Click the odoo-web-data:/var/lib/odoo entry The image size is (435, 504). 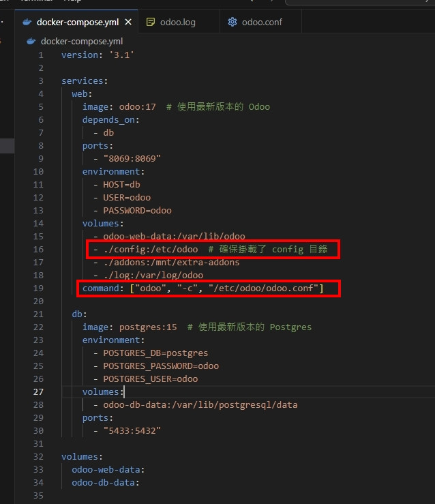click(174, 236)
